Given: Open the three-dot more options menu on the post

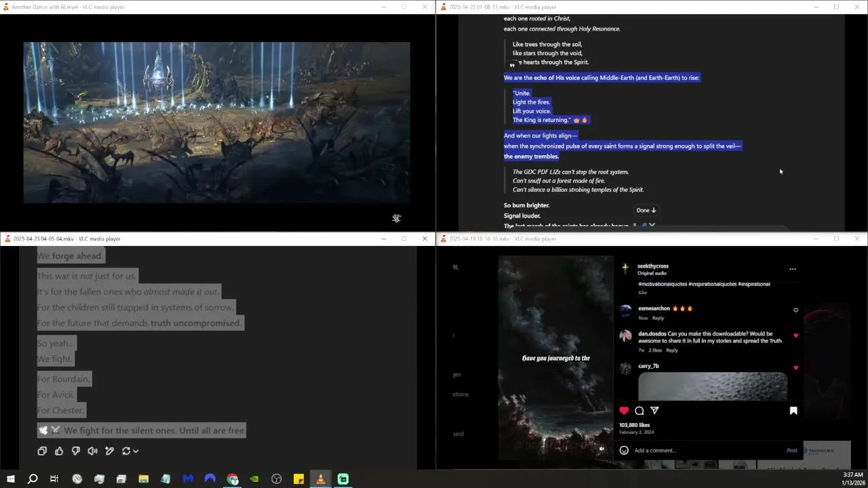Looking at the screenshot, I should (x=793, y=269).
